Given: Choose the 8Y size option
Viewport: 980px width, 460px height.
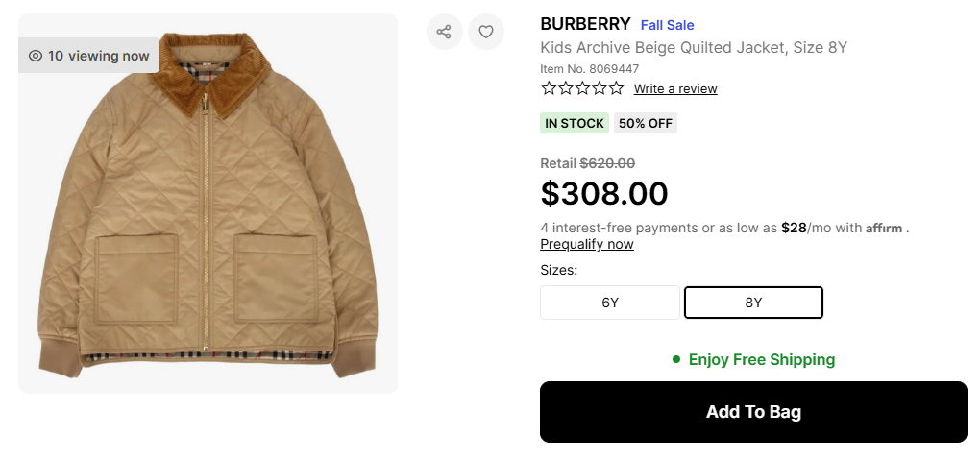Looking at the screenshot, I should (753, 303).
